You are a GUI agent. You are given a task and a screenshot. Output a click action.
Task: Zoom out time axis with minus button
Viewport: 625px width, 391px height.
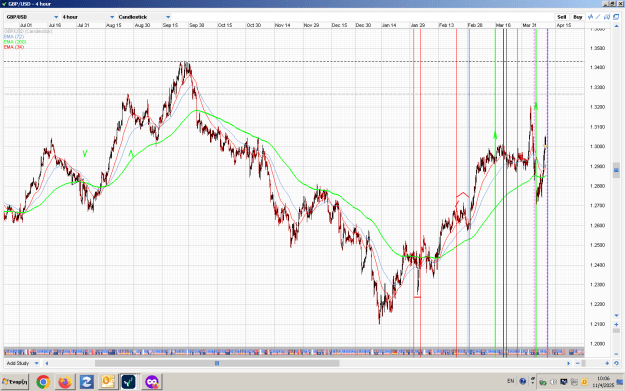[x=578, y=363]
